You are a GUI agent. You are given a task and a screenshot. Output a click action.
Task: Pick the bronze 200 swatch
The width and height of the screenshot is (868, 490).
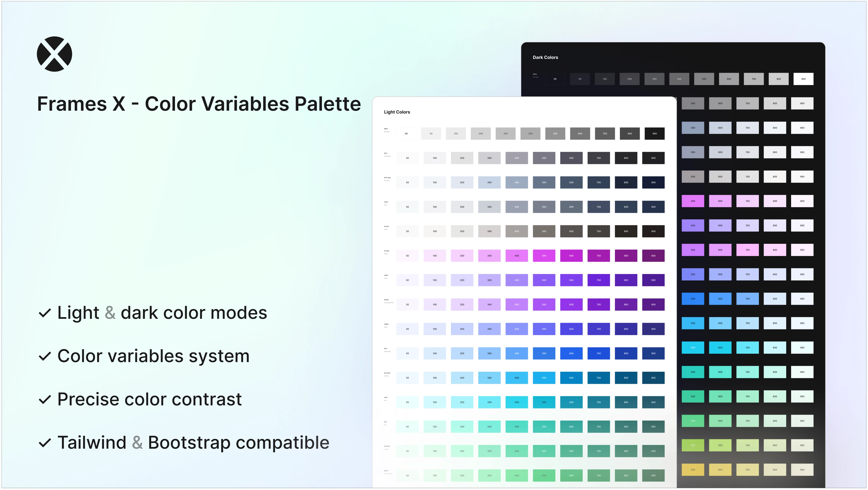coord(462,231)
